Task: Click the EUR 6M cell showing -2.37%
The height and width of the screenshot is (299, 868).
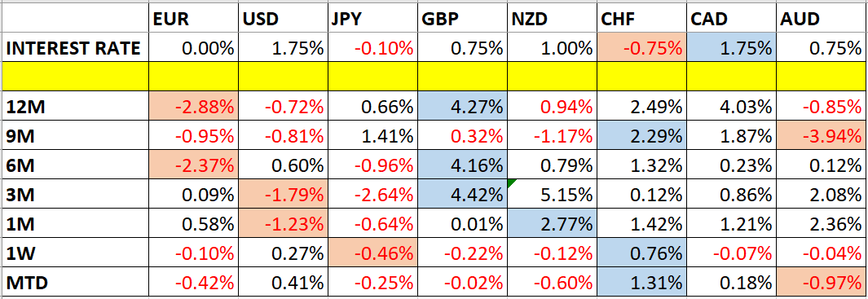Action: point(194,165)
